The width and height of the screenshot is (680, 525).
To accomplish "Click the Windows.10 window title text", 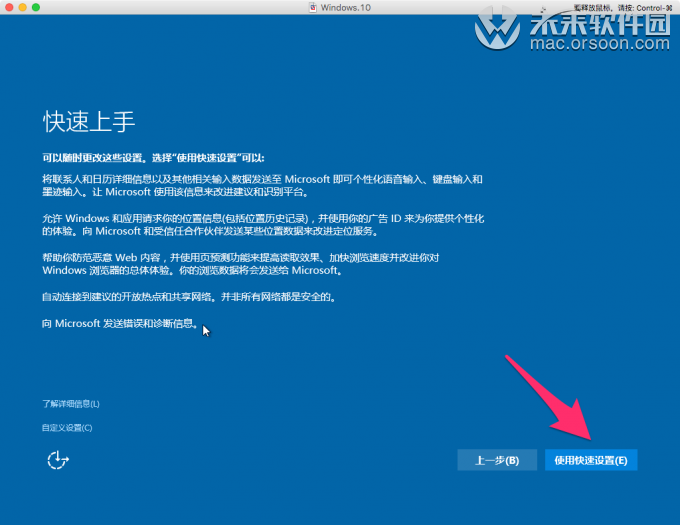I will point(346,7).
